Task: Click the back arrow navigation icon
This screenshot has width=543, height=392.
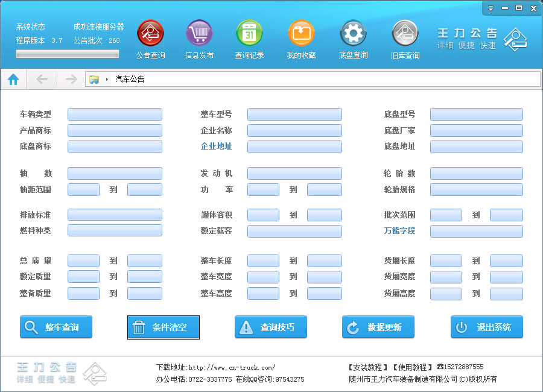Action: (x=42, y=79)
